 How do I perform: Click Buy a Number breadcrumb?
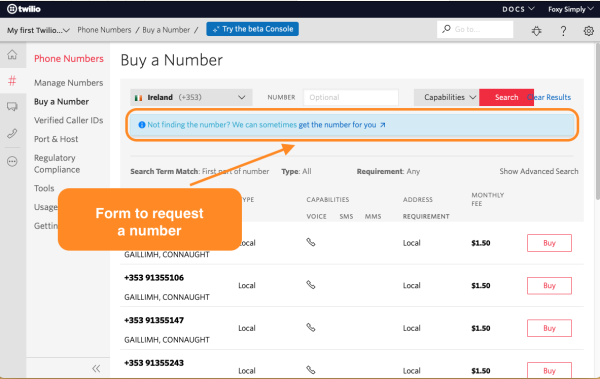(166, 30)
